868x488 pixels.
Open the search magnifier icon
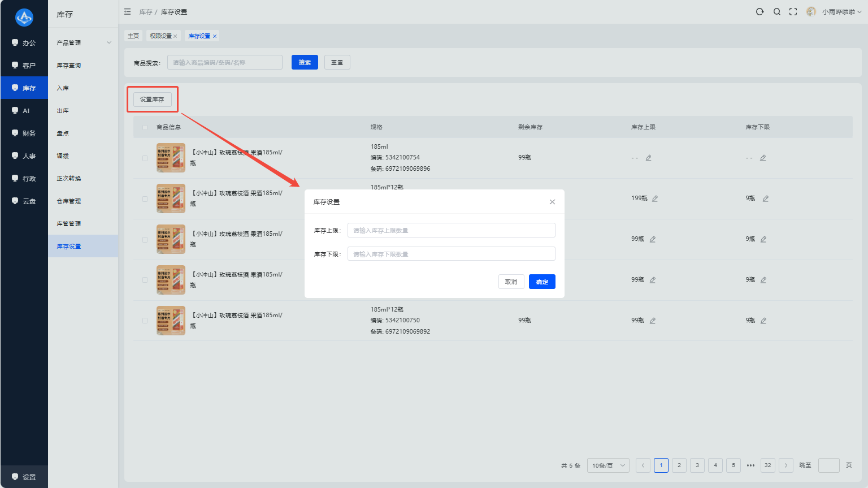coord(777,12)
